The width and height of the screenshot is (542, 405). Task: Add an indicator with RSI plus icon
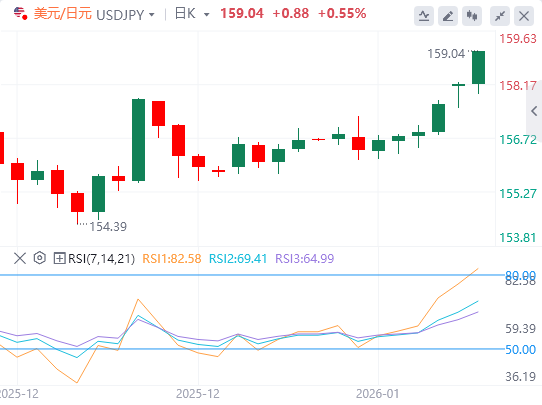coord(59,258)
